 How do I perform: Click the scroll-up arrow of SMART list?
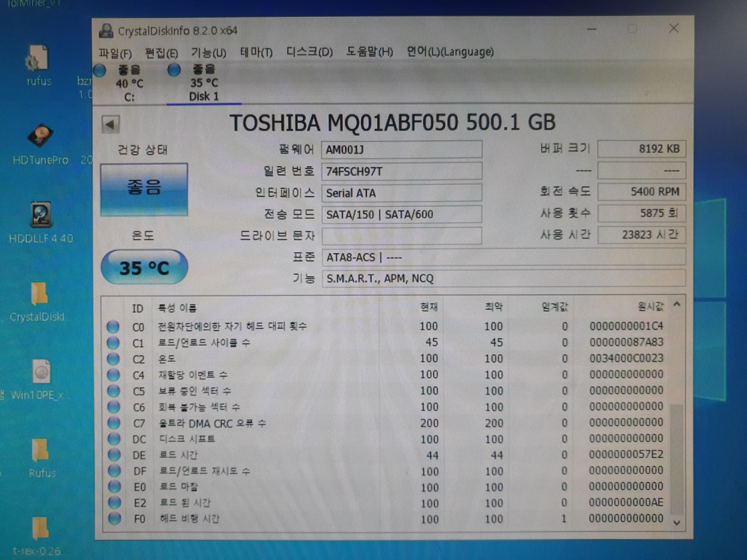(x=677, y=304)
